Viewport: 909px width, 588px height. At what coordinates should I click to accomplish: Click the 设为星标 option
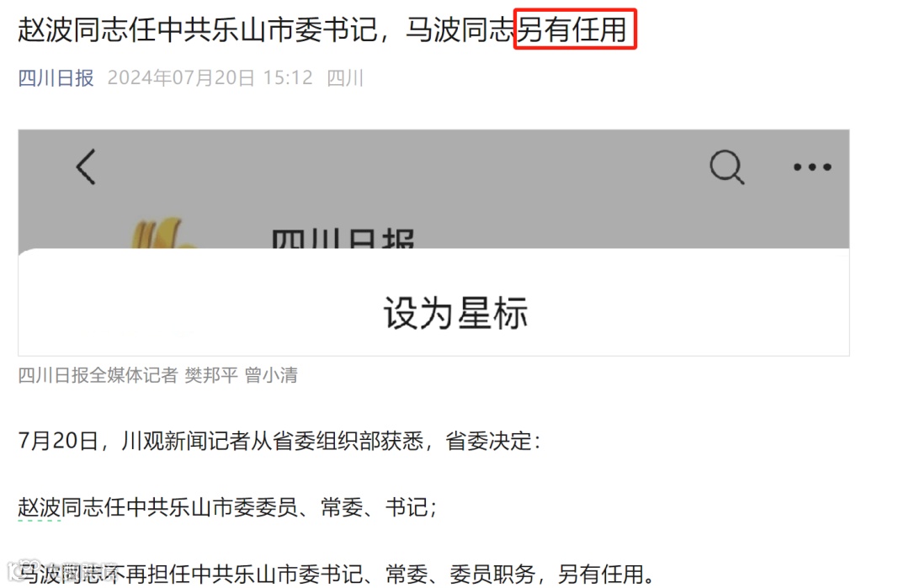coord(455,313)
